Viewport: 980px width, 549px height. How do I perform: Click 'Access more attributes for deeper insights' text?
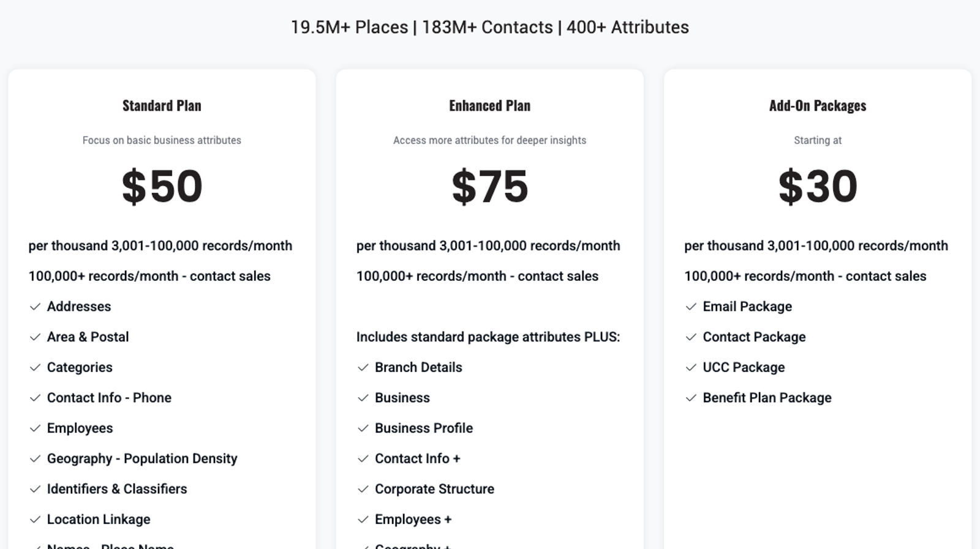pyautogui.click(x=490, y=140)
